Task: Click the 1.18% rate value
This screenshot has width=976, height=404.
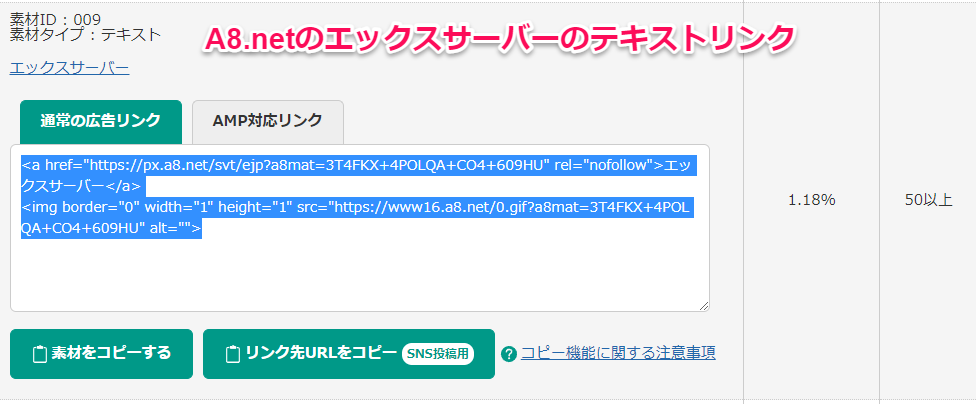Action: pos(811,200)
